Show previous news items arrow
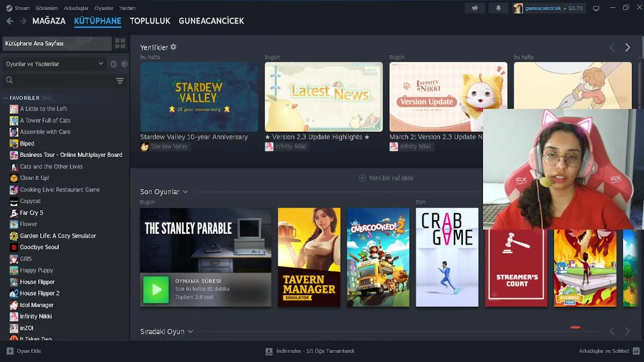The width and height of the screenshot is (644, 362). click(612, 47)
